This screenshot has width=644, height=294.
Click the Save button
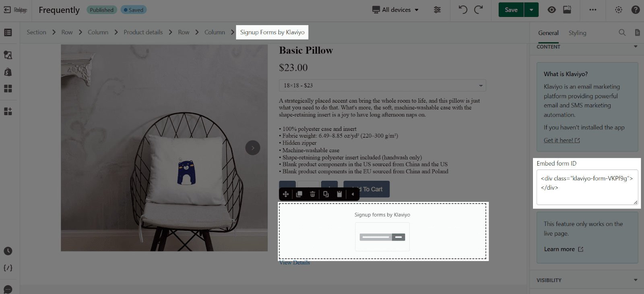tap(511, 10)
